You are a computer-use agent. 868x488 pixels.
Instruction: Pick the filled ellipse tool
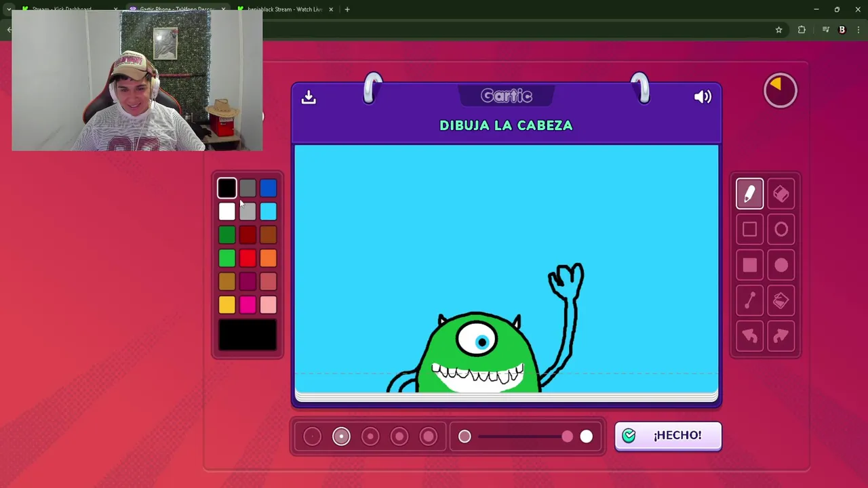pyautogui.click(x=781, y=265)
